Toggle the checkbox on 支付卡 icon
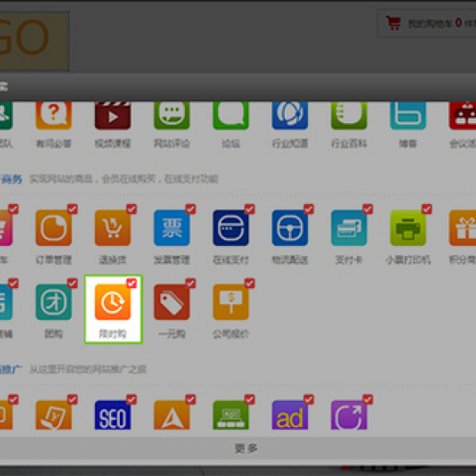The image size is (476, 476). (x=367, y=209)
